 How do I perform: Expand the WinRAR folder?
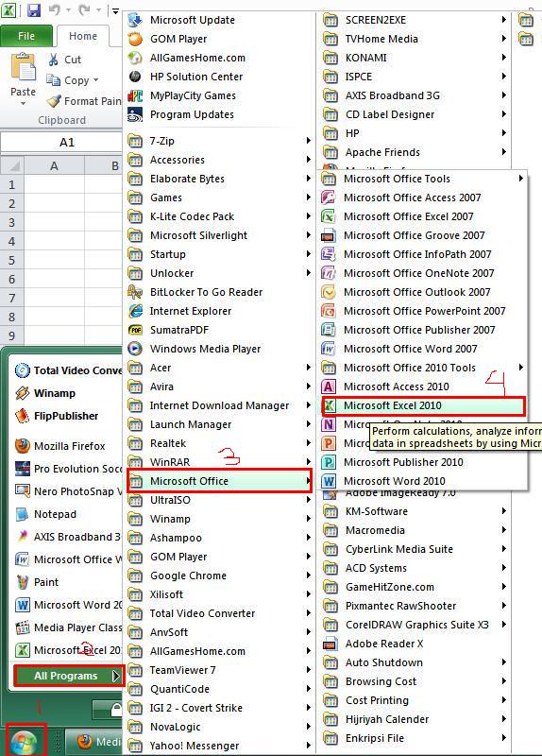220,462
